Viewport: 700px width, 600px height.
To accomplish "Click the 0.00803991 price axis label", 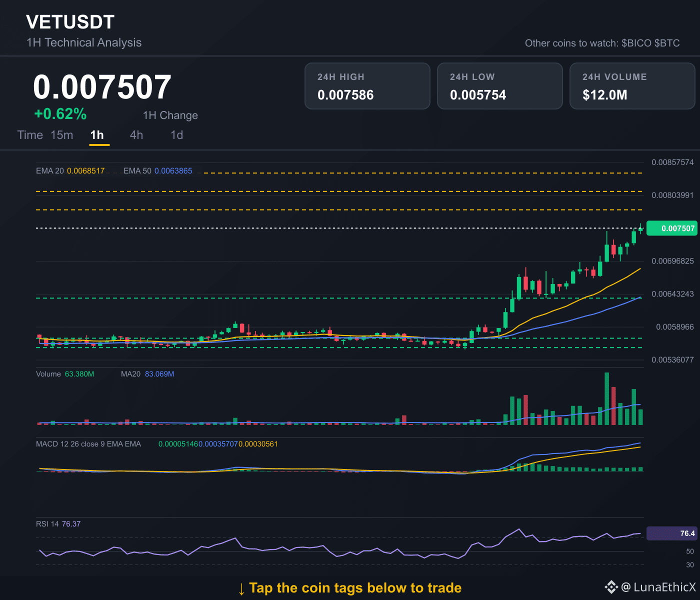I will coord(672,195).
